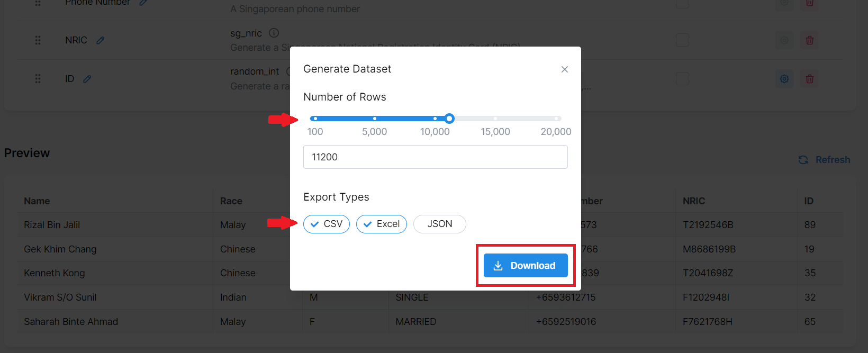Refresh the preview table
Image resolution: width=868 pixels, height=353 pixels.
[825, 160]
